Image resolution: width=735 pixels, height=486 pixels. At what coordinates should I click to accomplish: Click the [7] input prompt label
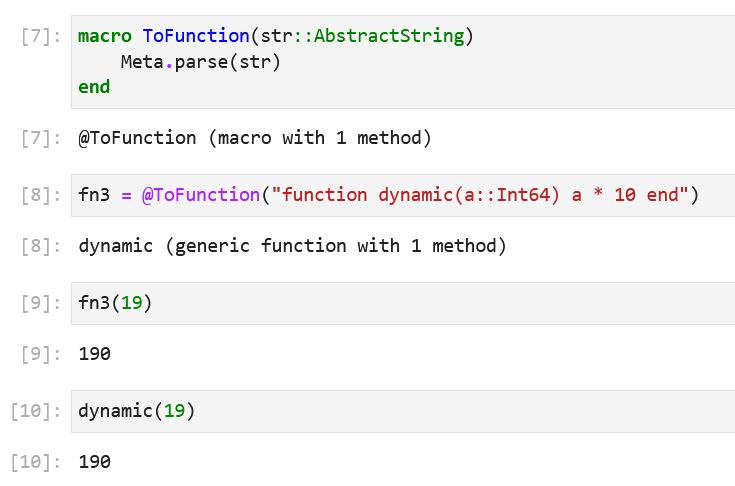point(41,37)
